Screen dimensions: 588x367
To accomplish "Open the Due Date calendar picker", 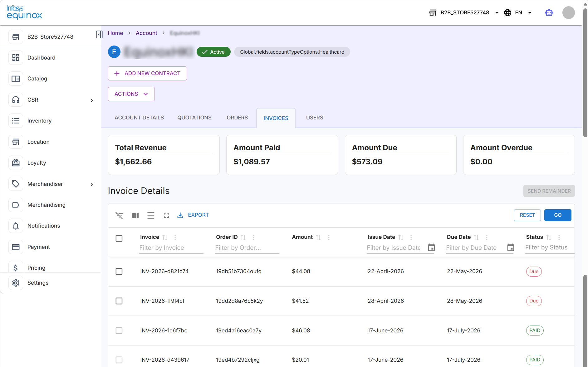I will pyautogui.click(x=511, y=248).
